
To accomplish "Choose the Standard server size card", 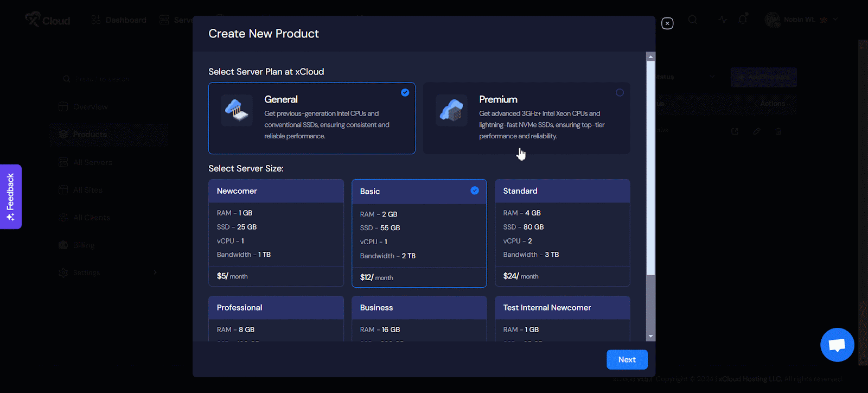I will [x=562, y=232].
